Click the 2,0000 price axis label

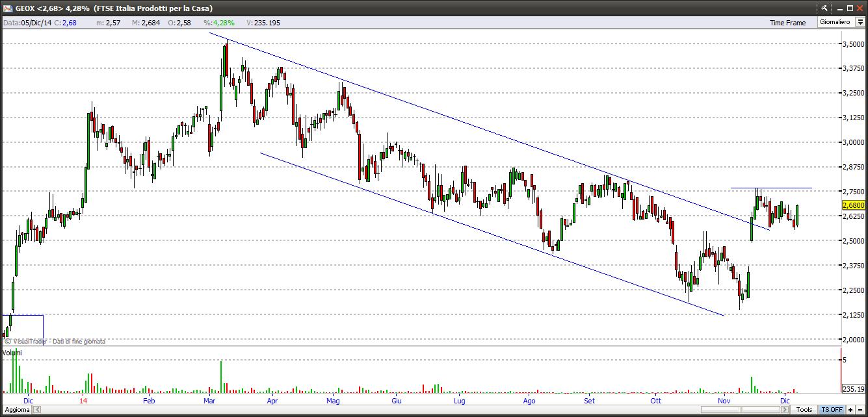(852, 339)
